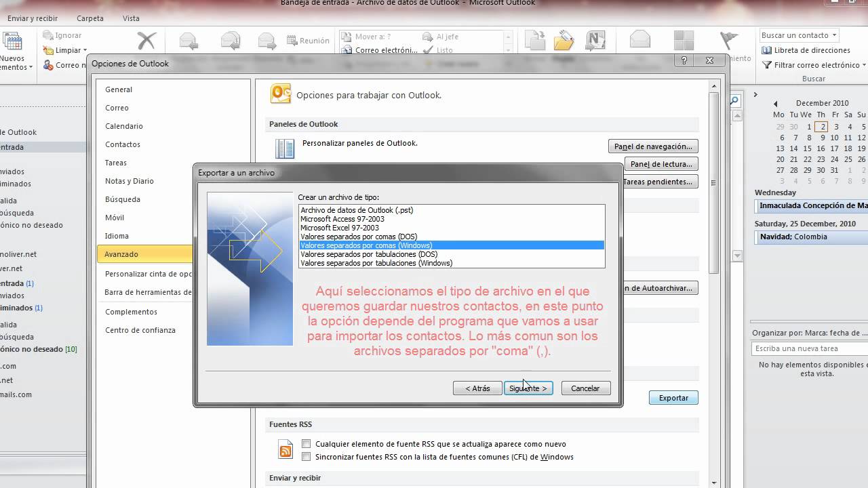The width and height of the screenshot is (868, 488).
Task: Click 'Organizar por: Marca: fecha de' header
Action: [x=810, y=333]
